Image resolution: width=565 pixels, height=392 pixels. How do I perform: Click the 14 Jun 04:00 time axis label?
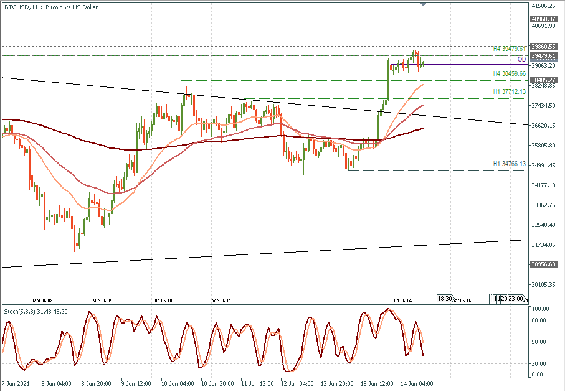click(x=417, y=384)
